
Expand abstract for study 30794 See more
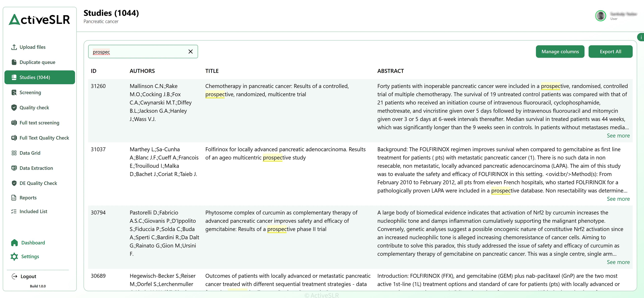pos(618,262)
